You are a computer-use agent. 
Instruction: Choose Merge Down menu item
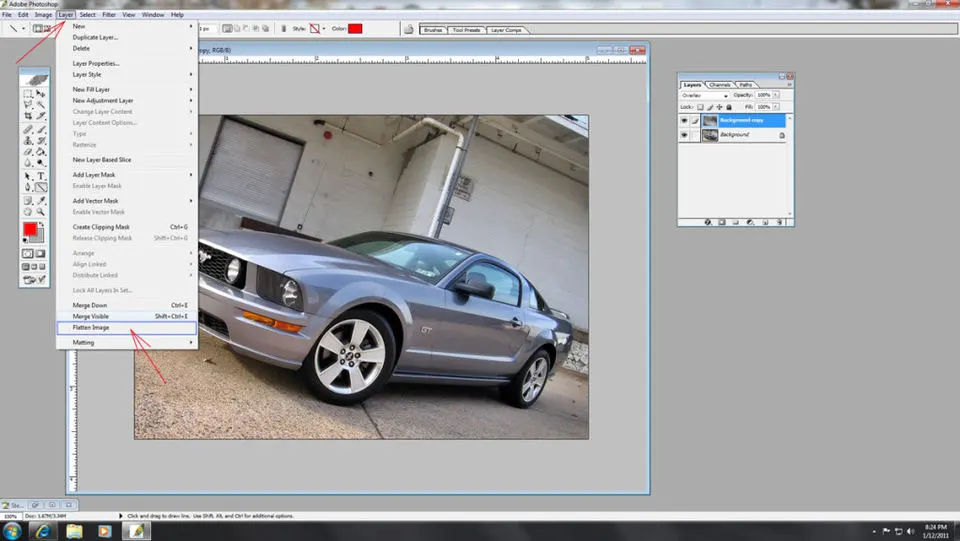[x=126, y=305]
